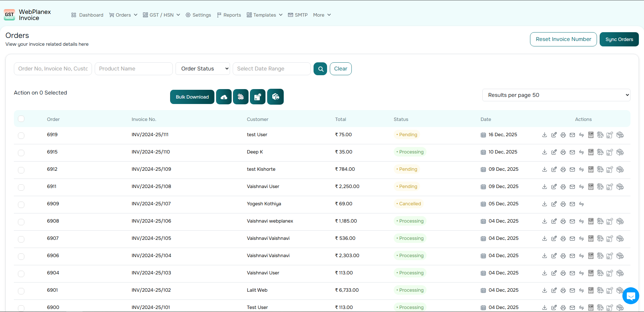Viewport: 644px width, 312px height.
Task: Click the swap arrows icon for order 6909
Action: pyautogui.click(x=581, y=204)
